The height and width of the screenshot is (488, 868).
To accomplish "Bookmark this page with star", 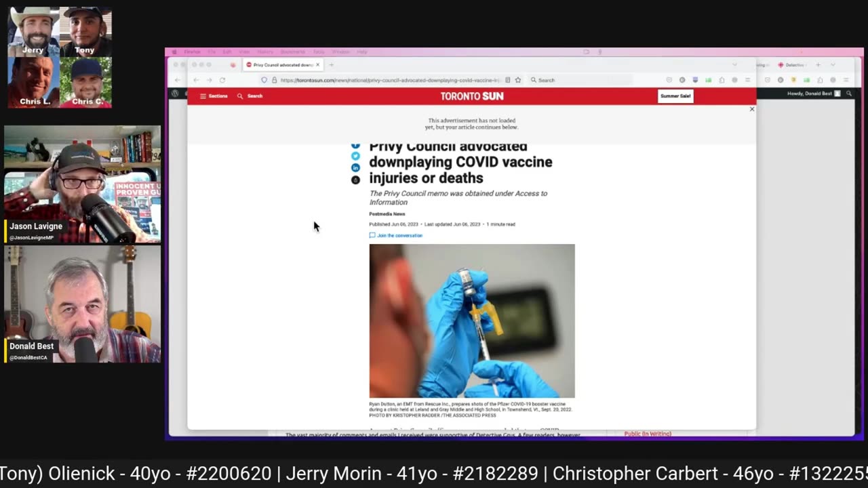I will tap(518, 80).
